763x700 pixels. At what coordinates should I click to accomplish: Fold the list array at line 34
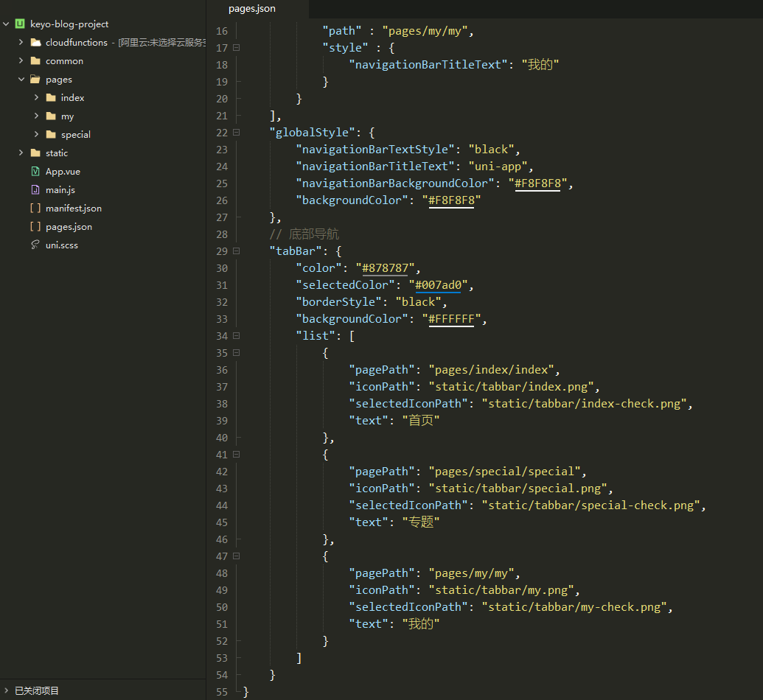click(236, 336)
